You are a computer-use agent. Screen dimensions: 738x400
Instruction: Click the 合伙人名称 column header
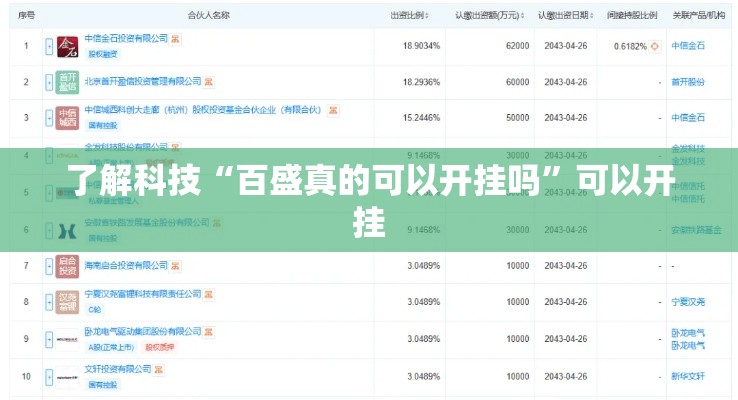(x=209, y=16)
